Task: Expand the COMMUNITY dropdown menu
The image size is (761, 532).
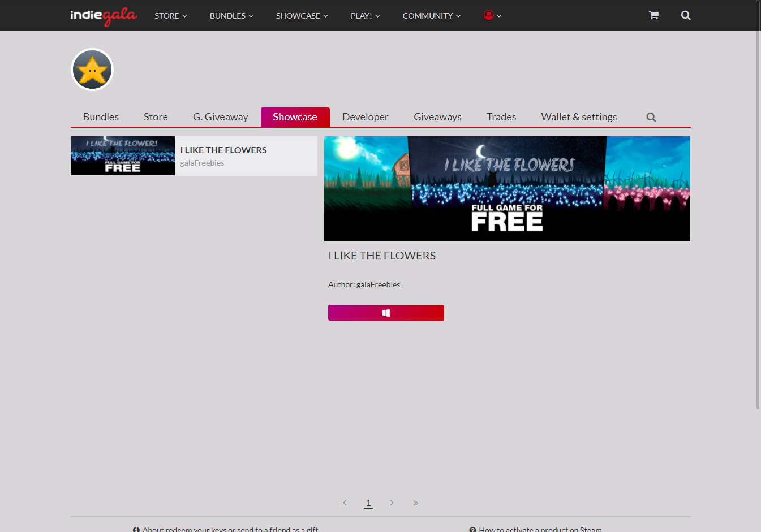Action: pos(432,16)
